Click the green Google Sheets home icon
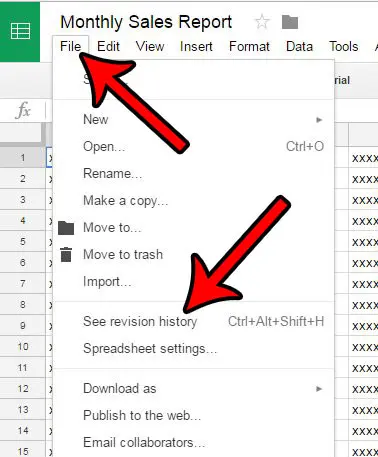This screenshot has width=378, height=457. click(x=20, y=32)
